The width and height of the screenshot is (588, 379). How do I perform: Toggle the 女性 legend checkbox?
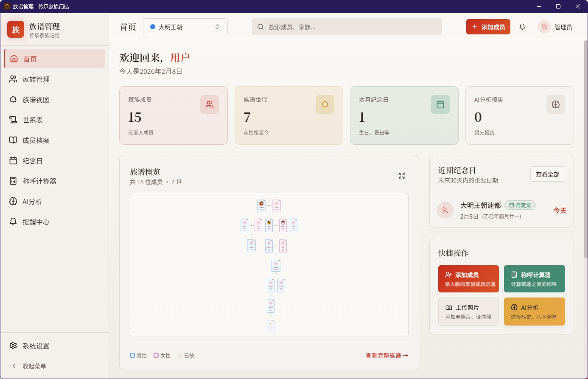point(156,355)
